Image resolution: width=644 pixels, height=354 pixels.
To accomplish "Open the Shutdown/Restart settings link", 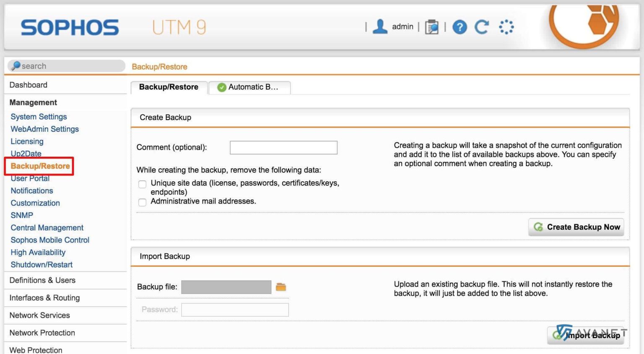I will pyautogui.click(x=42, y=265).
